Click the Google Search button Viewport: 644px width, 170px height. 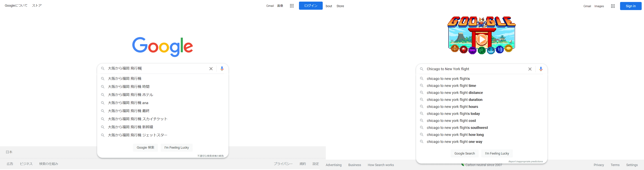tap(464, 153)
